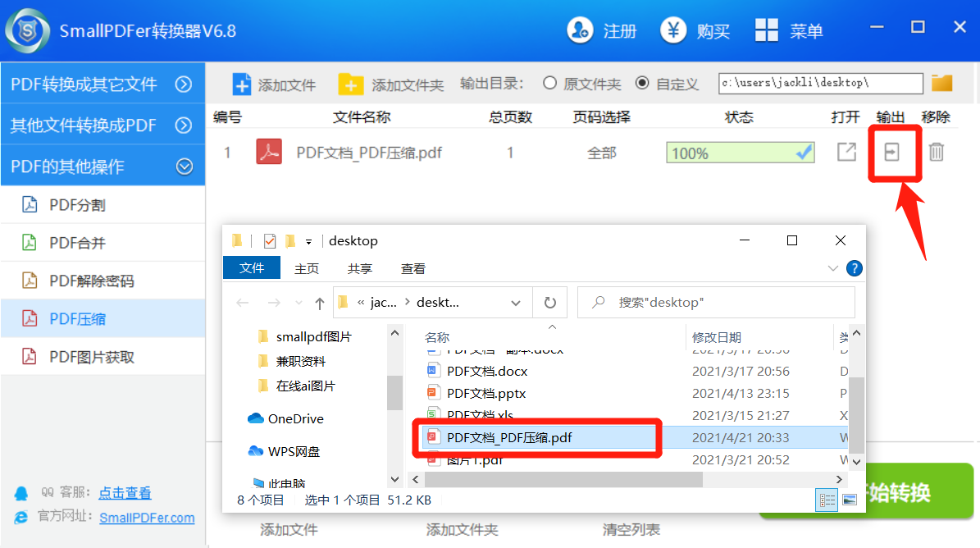Click the Add Folder icon in the toolbar

(x=350, y=84)
